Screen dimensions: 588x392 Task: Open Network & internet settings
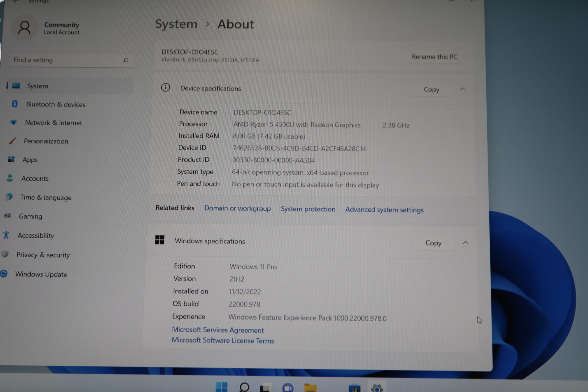54,123
